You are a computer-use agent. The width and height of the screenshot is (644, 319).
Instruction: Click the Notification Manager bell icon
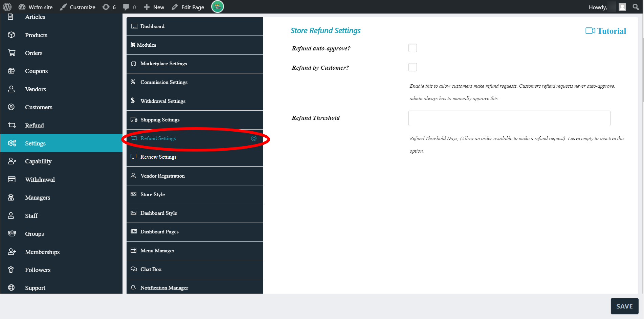tap(133, 288)
